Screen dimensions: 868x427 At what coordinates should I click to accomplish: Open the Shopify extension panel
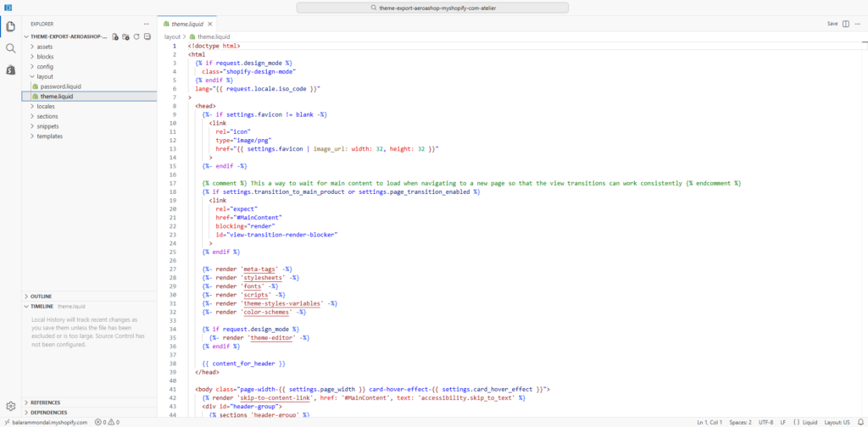10,70
